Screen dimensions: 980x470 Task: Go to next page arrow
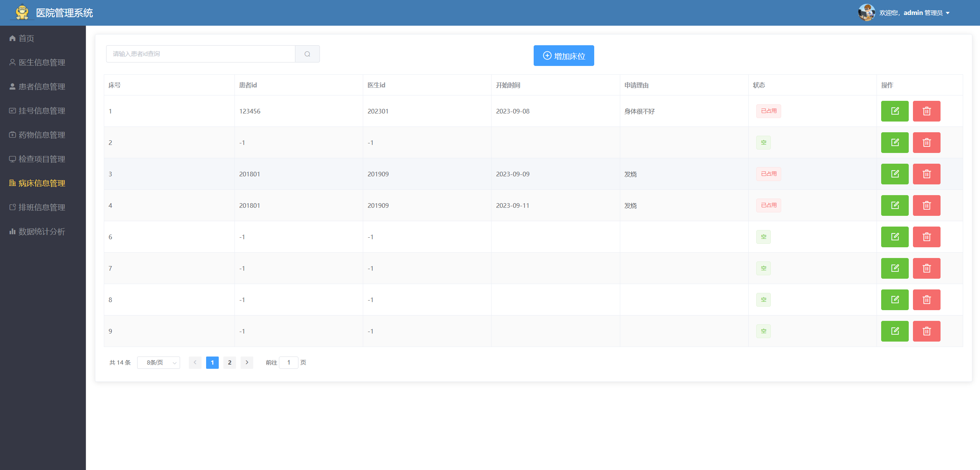(x=247, y=363)
